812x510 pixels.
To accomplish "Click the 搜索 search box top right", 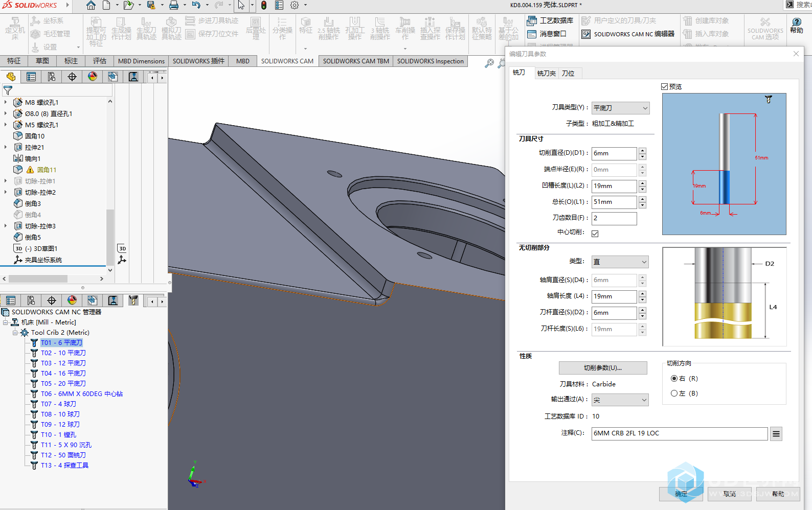I will coord(799,5).
